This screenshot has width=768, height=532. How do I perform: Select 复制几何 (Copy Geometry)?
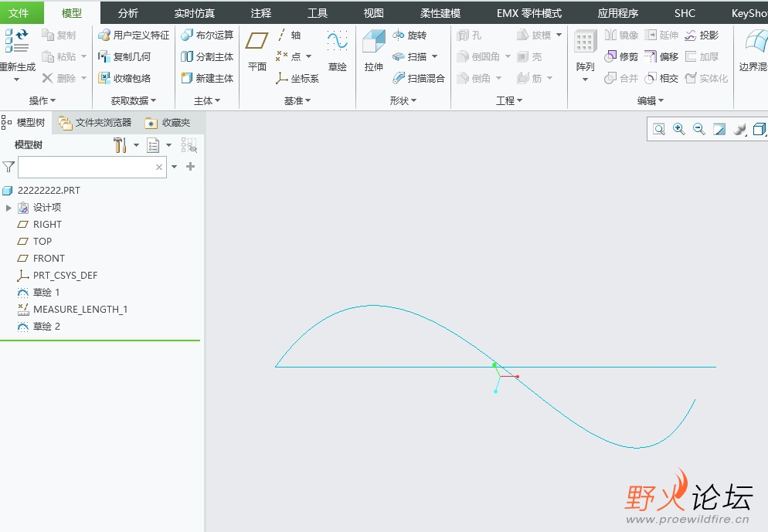point(124,57)
